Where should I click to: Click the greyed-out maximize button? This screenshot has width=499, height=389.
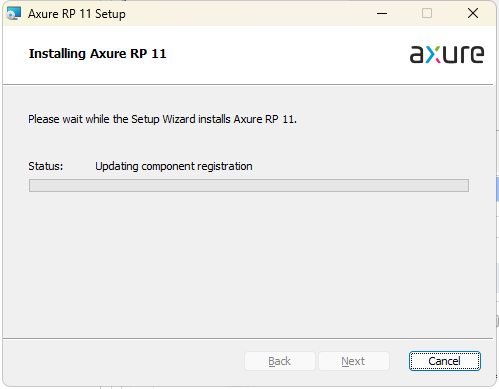(427, 13)
